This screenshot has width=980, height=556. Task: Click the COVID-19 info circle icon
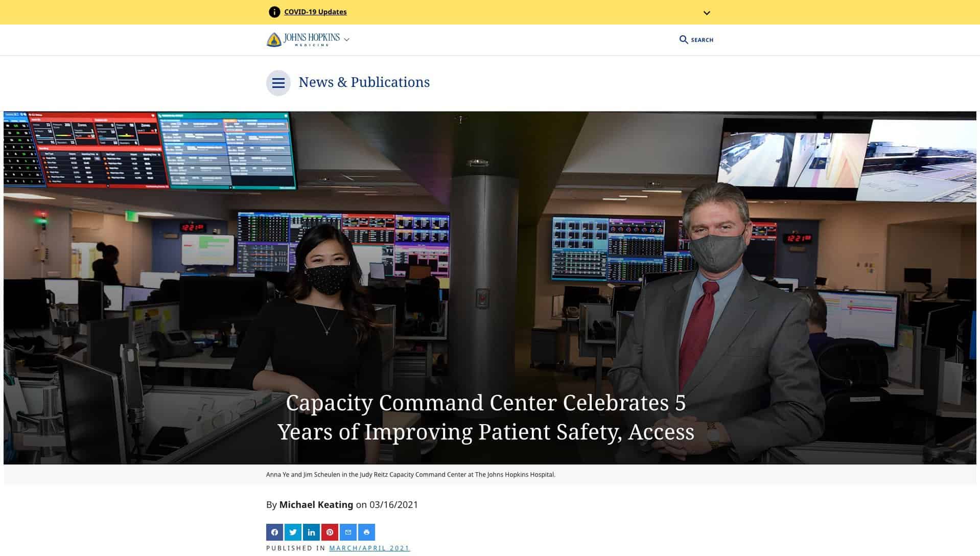click(x=274, y=12)
